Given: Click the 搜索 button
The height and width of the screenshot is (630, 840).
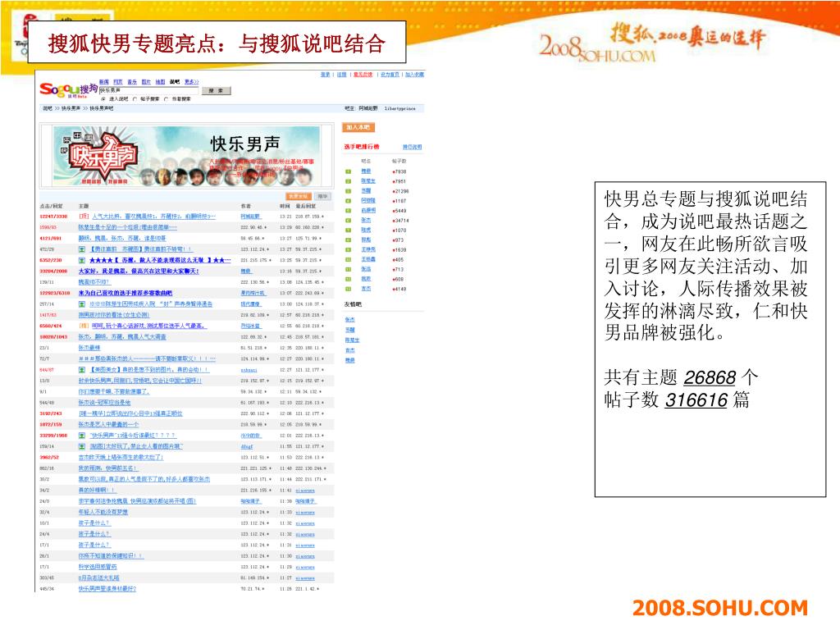Looking at the screenshot, I should point(217,90).
